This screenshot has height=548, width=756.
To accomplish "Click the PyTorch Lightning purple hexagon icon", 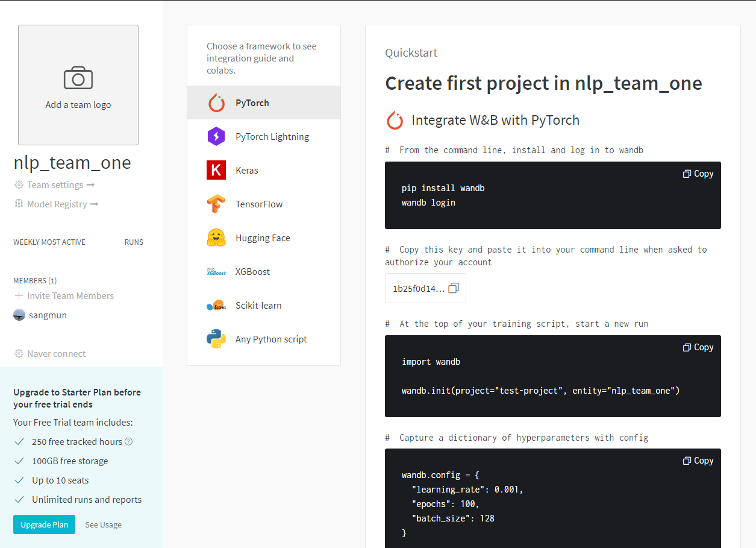I will 216,137.
